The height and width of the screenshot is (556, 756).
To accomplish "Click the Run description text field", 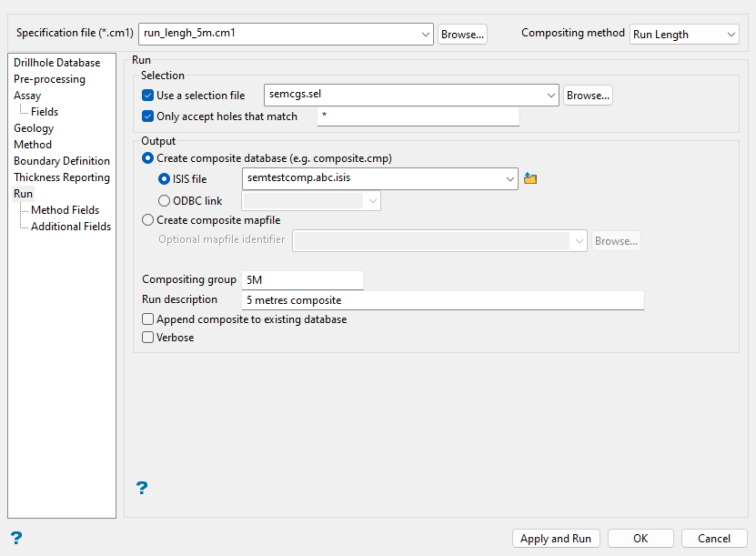I will click(x=443, y=299).
